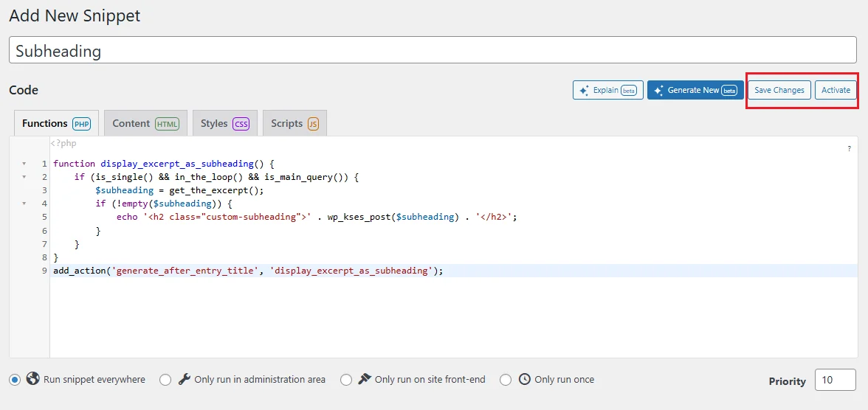The width and height of the screenshot is (868, 410).
Task: Click Save Changes button
Action: coord(779,90)
